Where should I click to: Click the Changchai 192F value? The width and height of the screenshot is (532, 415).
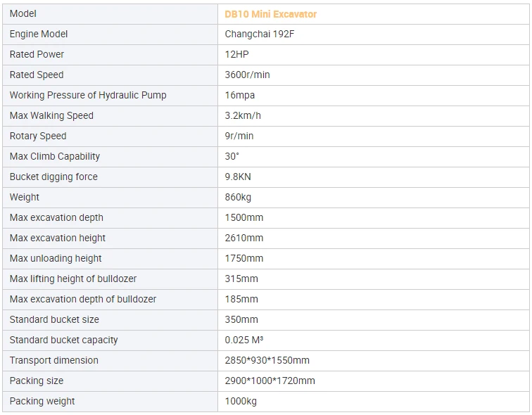click(260, 34)
